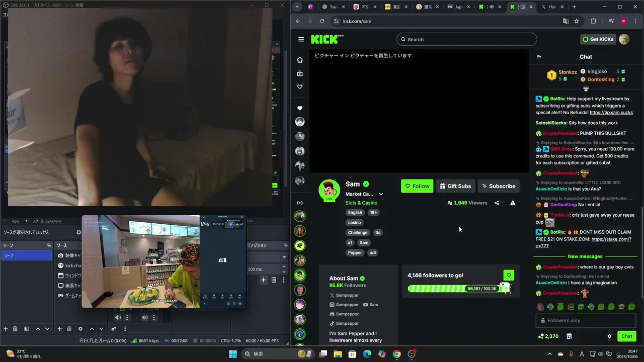The width and height of the screenshot is (644, 362).
Task: Toggle the Follow button for Sam
Action: point(417,186)
